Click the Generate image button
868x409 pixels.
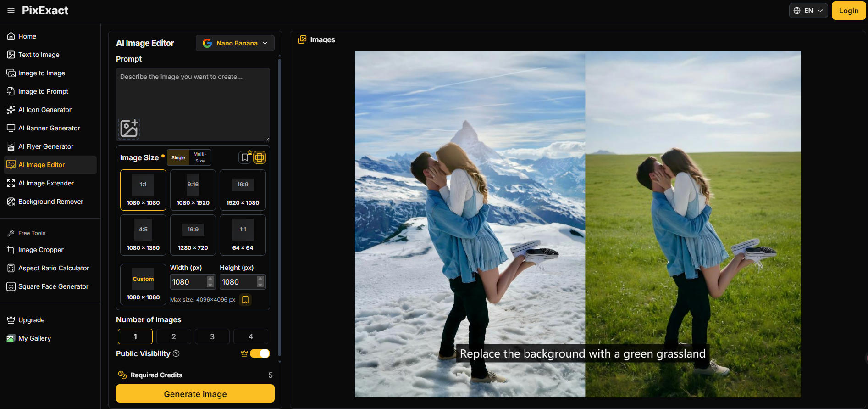click(195, 394)
